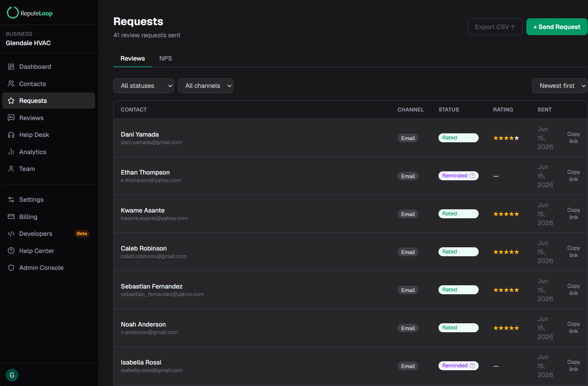Click email n.anderson@gmail.com

pyautogui.click(x=149, y=332)
